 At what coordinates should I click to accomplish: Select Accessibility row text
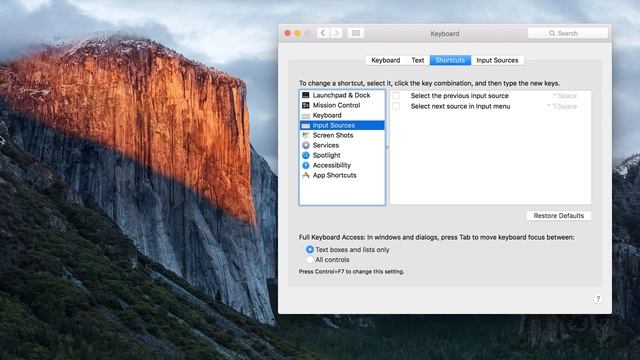pyautogui.click(x=332, y=165)
